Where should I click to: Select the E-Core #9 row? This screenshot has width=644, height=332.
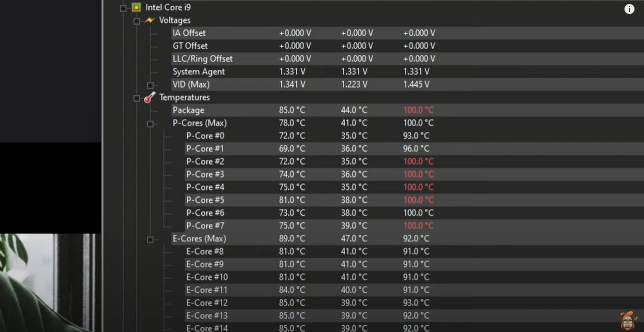pos(414,264)
